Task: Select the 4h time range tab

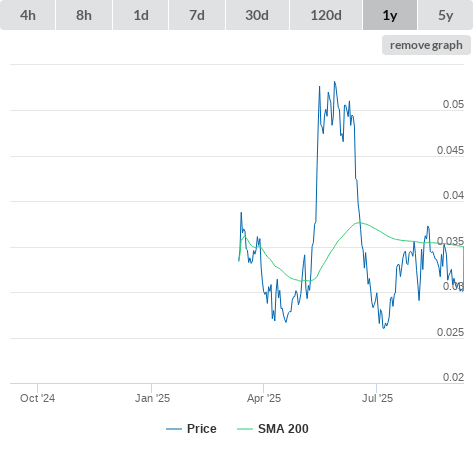Action: pyautogui.click(x=28, y=15)
